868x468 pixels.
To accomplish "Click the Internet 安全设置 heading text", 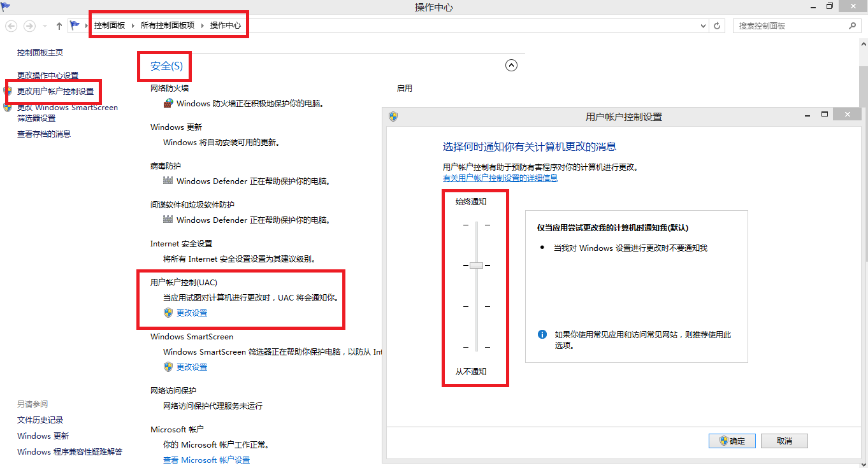I will click(x=181, y=243).
